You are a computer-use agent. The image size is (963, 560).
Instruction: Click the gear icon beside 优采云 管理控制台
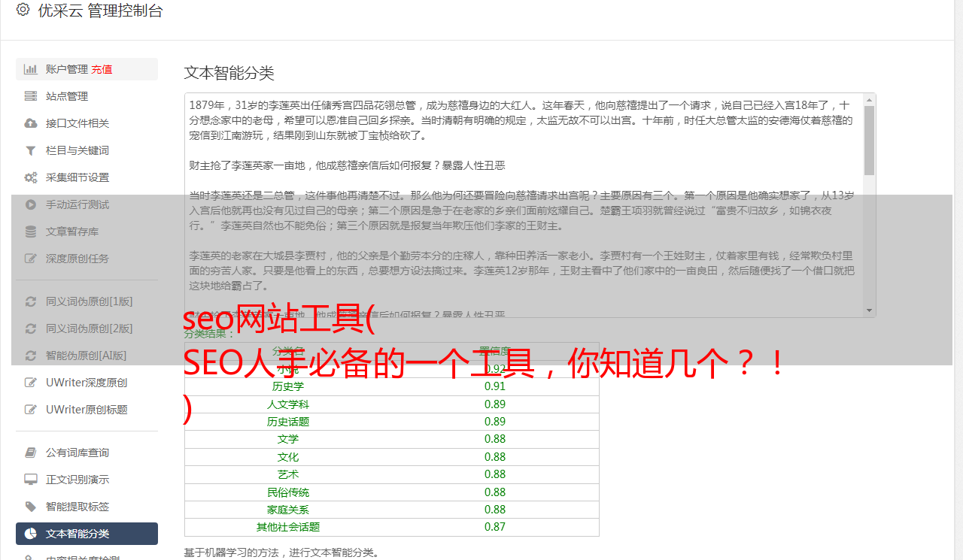point(23,10)
